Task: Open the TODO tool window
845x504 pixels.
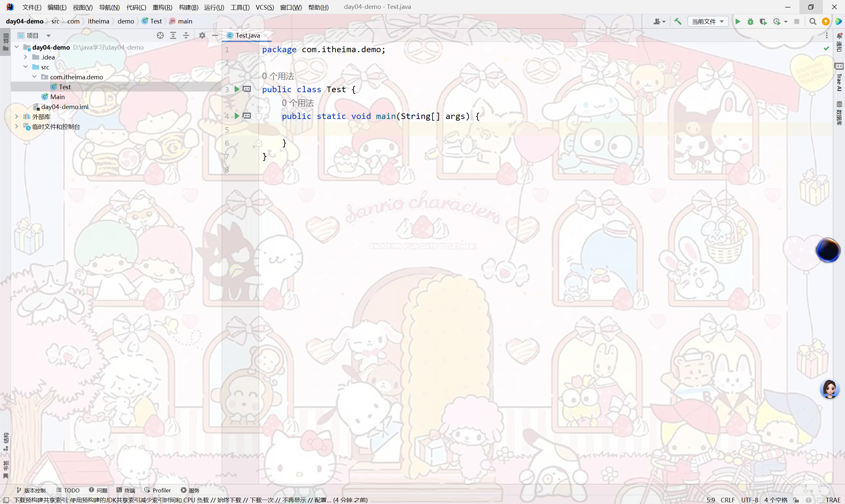Action: pos(68,490)
